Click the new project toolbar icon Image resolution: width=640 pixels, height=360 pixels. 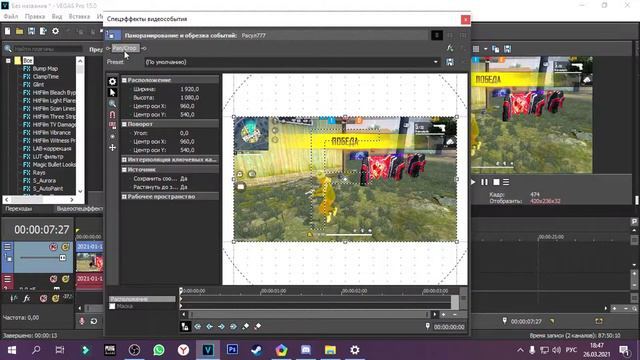pyautogui.click(x=7, y=31)
